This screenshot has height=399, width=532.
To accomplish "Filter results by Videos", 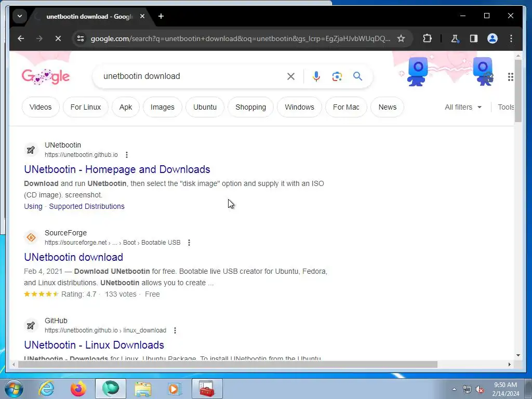I will click(x=41, y=107).
